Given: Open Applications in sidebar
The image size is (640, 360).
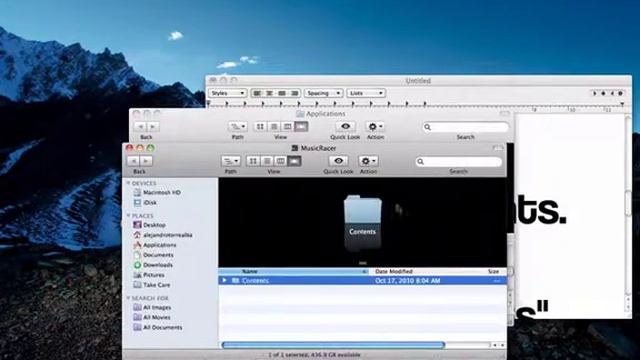Looking at the screenshot, I should click(x=155, y=245).
